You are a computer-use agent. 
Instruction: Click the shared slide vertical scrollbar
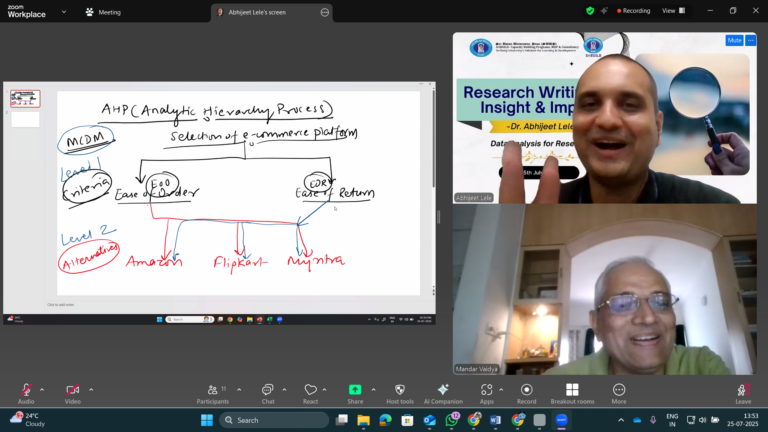point(433,137)
